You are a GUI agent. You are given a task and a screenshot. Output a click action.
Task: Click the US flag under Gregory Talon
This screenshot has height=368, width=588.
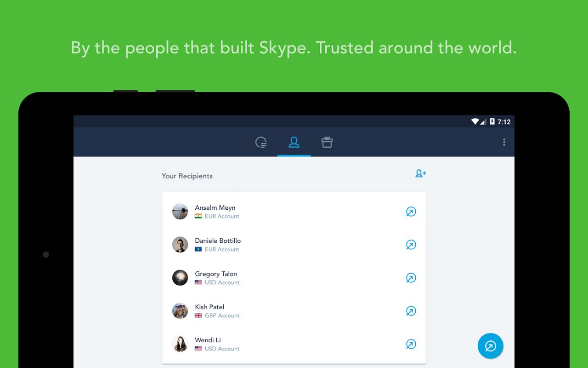pyautogui.click(x=198, y=282)
